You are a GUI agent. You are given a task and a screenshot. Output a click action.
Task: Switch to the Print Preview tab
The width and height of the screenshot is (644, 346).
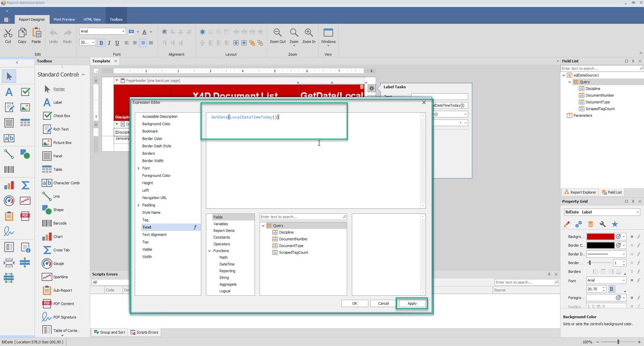click(x=64, y=19)
